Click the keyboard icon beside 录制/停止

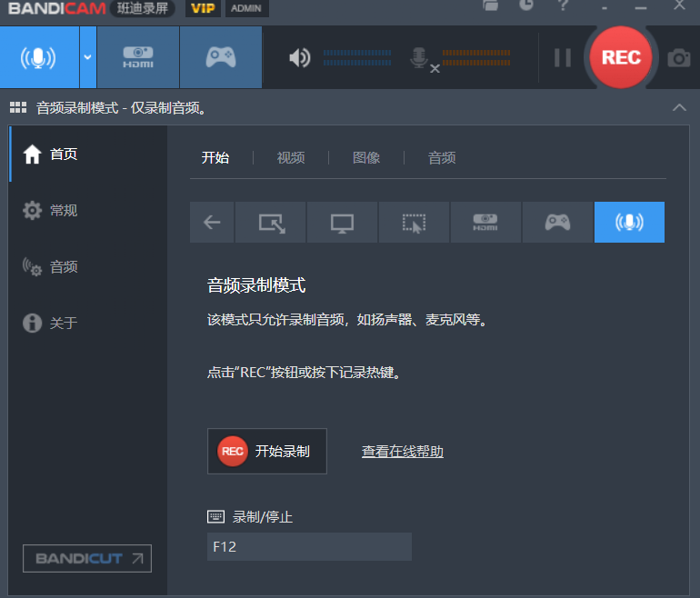coord(216,517)
